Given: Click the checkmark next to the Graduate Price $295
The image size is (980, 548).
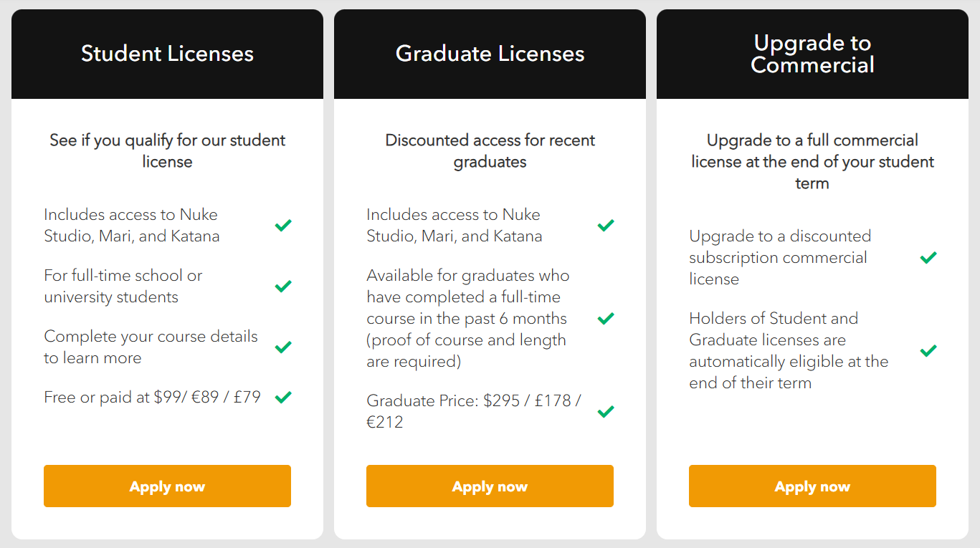Looking at the screenshot, I should coord(605,411).
